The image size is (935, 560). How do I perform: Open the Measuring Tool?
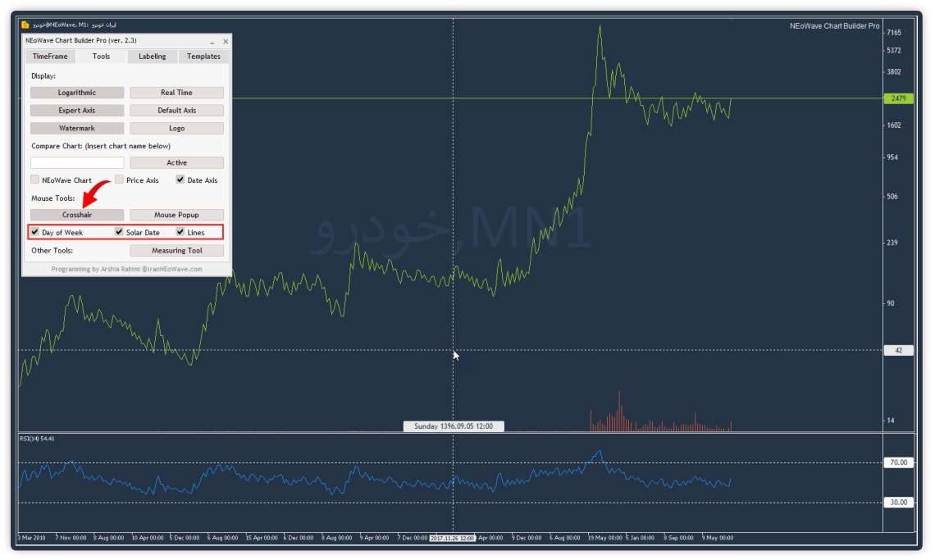point(176,251)
